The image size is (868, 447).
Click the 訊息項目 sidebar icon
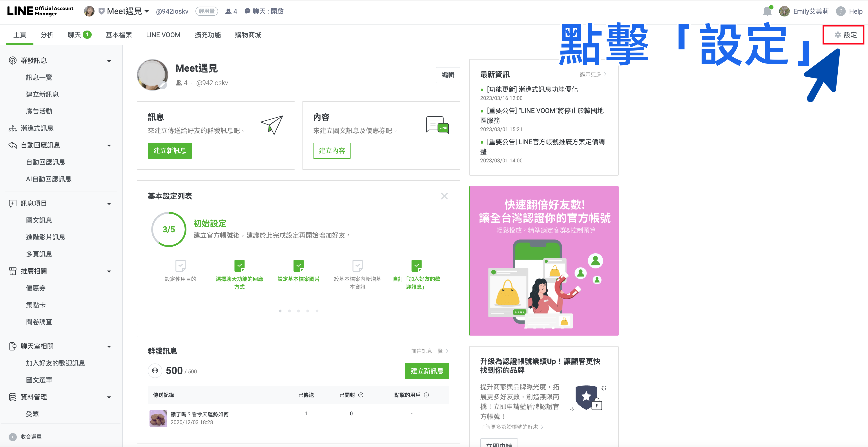pyautogui.click(x=13, y=204)
